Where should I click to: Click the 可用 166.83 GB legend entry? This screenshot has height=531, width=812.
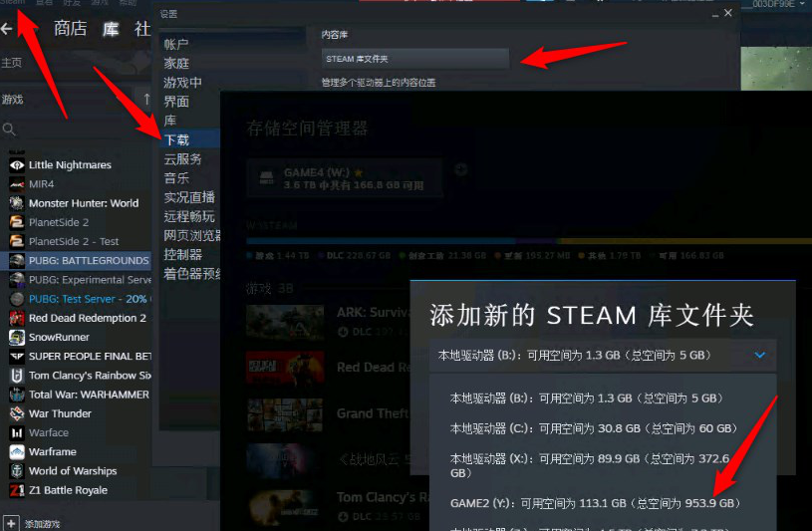pyautogui.click(x=687, y=256)
